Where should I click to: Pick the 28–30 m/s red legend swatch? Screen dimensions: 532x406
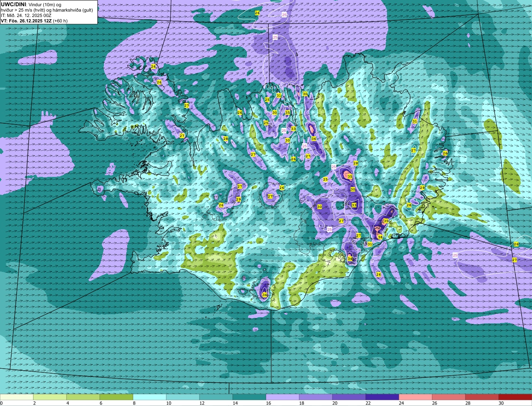click(482, 397)
